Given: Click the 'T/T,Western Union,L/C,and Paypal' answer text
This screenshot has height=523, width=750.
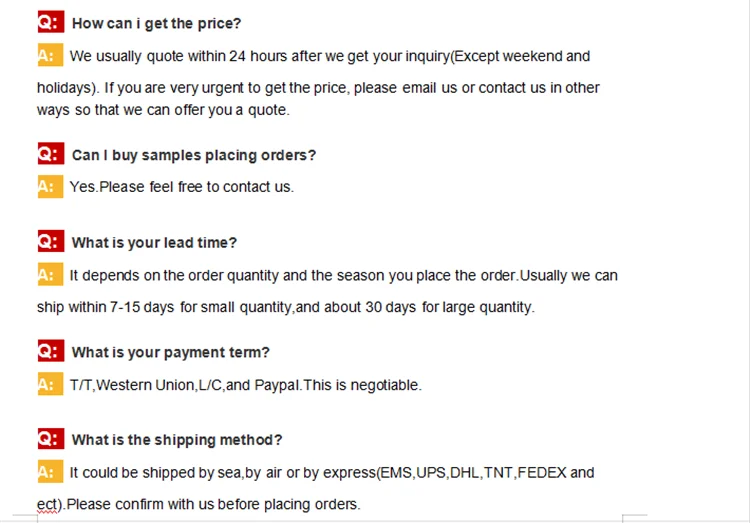Looking at the screenshot, I should (245, 385).
